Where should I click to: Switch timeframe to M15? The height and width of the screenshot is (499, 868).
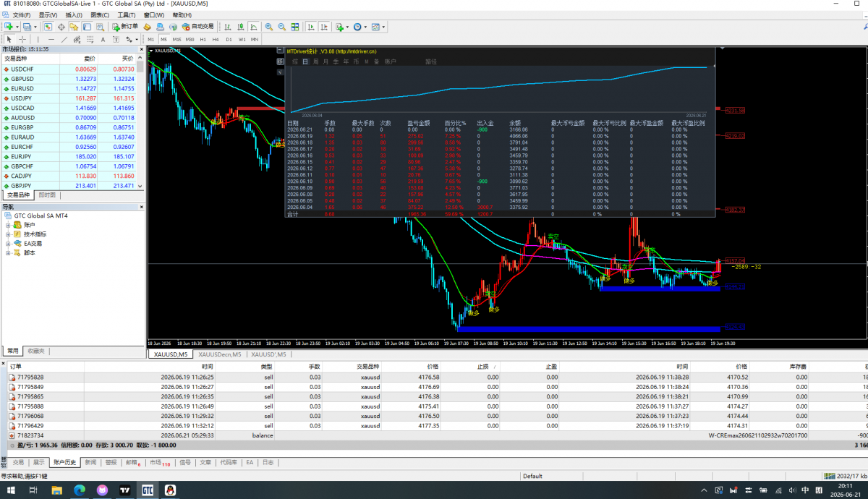(x=176, y=38)
